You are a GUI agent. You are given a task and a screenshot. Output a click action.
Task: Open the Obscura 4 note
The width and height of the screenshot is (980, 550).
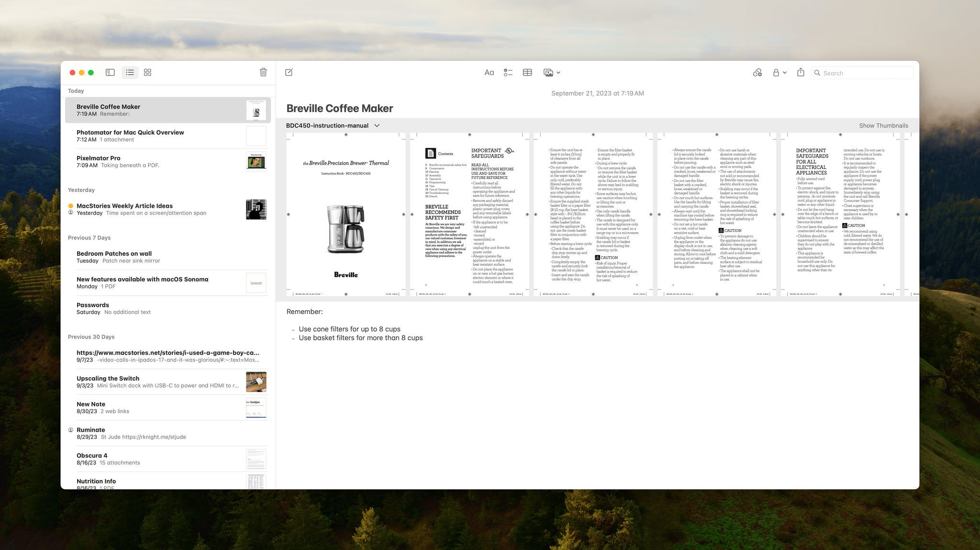click(x=168, y=459)
